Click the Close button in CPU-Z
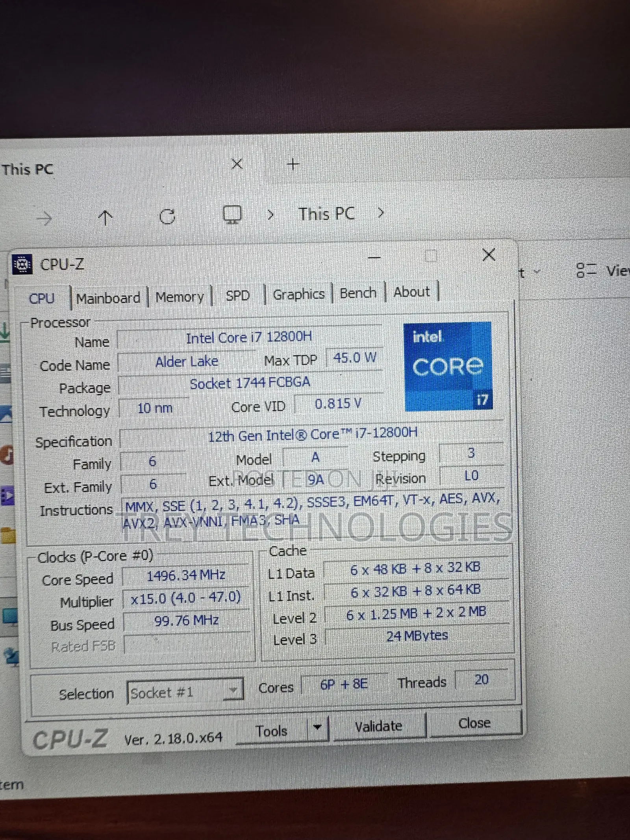The width and height of the screenshot is (630, 840). coord(475,723)
